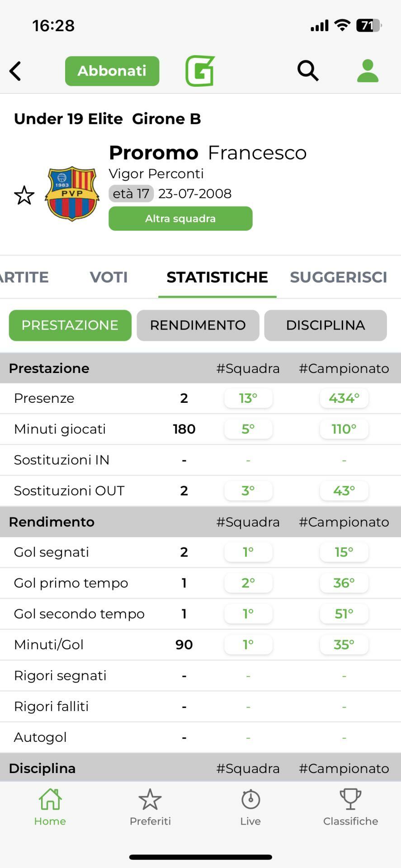This screenshot has height=868, width=401.
Task: Select the RENDIMENTO filter
Action: tap(198, 325)
